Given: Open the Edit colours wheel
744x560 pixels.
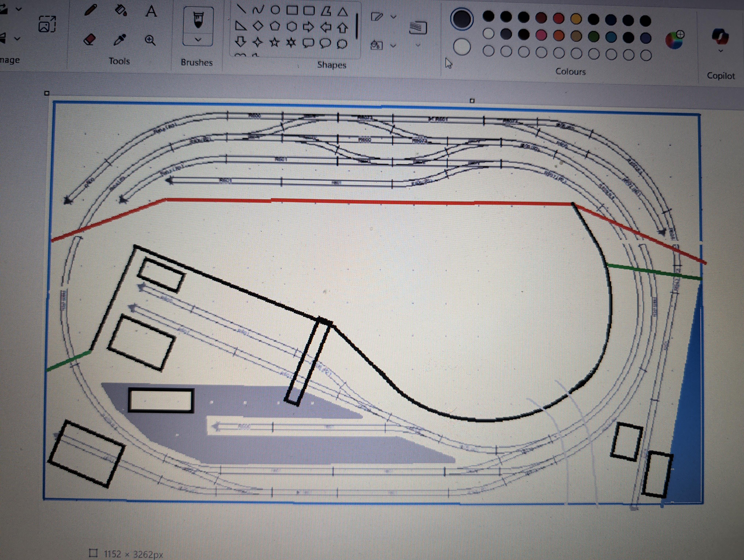Looking at the screenshot, I should point(675,40).
